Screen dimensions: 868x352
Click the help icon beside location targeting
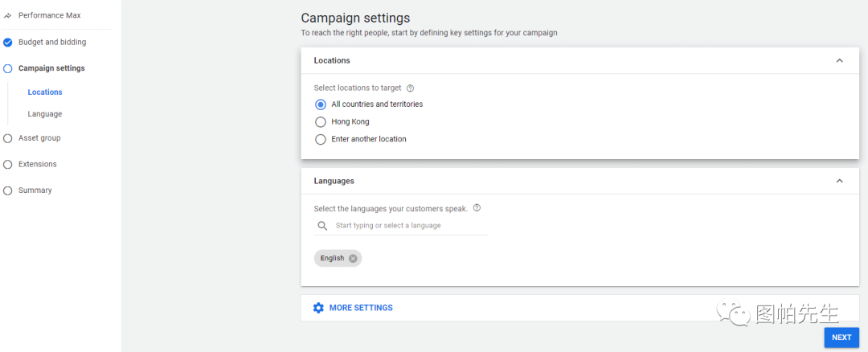pos(410,88)
